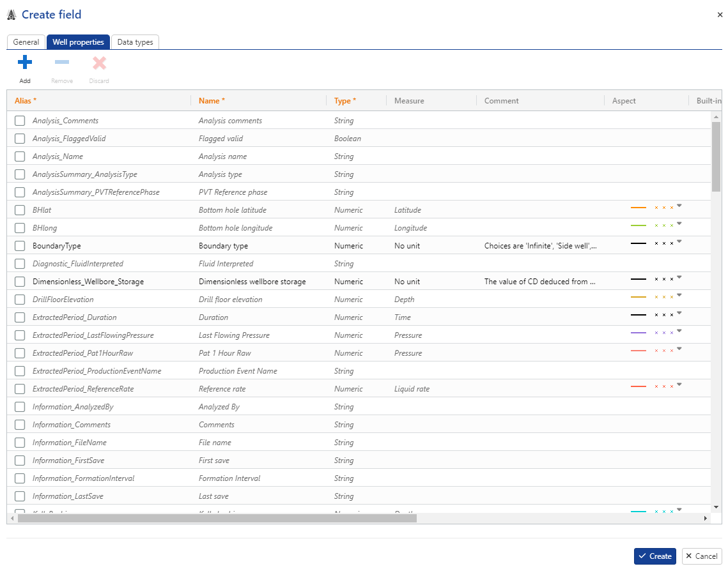Expand aspect dropdown for Last Flowing Pressure
Image resolution: width=728 pixels, height=571 pixels.
coord(679,331)
